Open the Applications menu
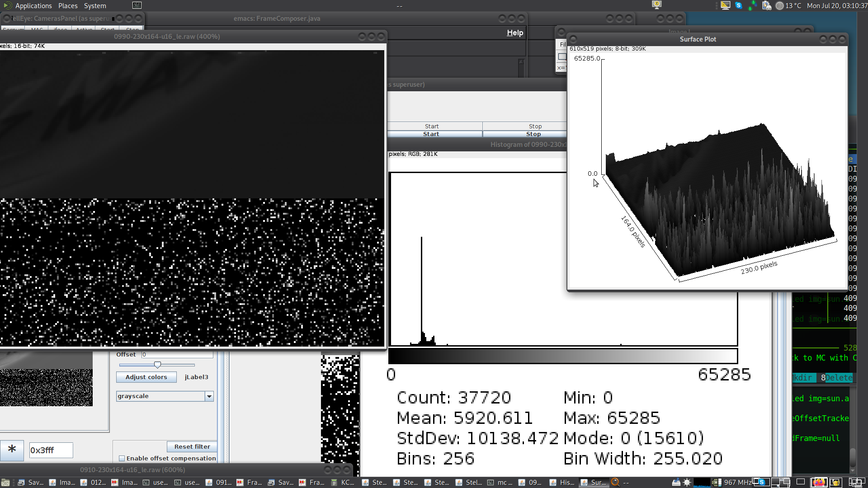The image size is (868, 488). pyautogui.click(x=33, y=6)
